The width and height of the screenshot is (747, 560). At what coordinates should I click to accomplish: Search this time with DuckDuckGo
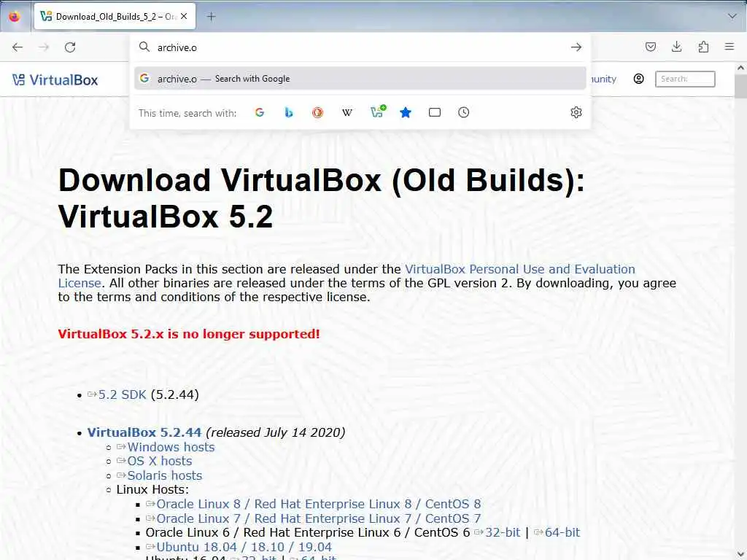[x=318, y=112]
